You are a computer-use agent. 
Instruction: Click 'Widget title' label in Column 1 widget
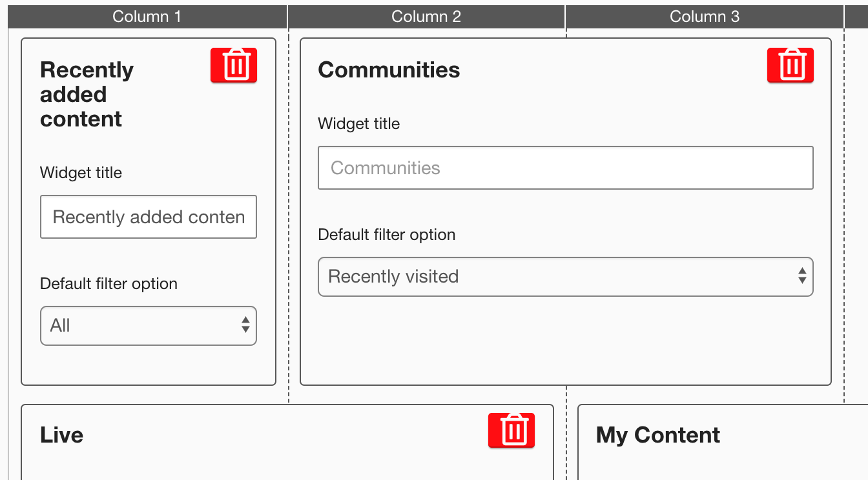coord(81,173)
